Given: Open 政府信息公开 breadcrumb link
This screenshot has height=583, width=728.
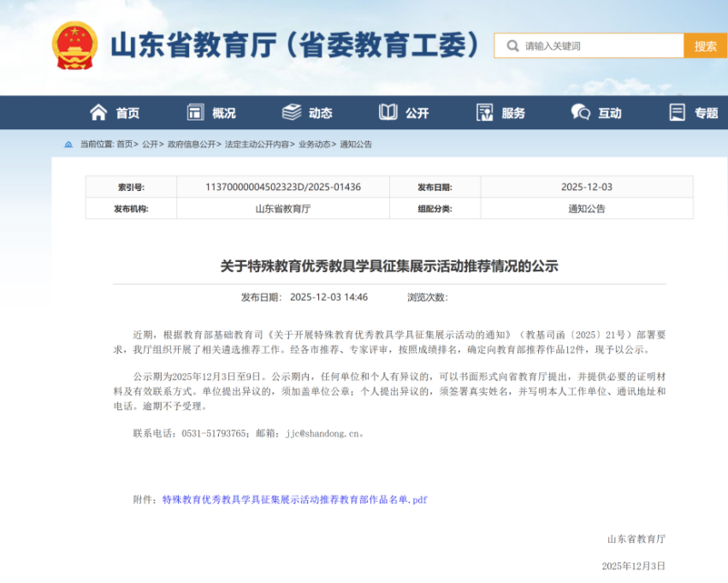Looking at the screenshot, I should (192, 145).
